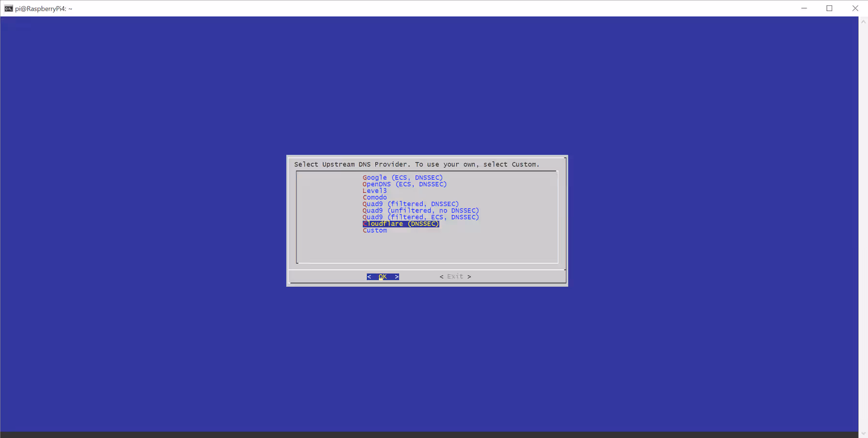
Task: Click the Select Upstream DNS Provider prompt text
Action: (x=417, y=164)
